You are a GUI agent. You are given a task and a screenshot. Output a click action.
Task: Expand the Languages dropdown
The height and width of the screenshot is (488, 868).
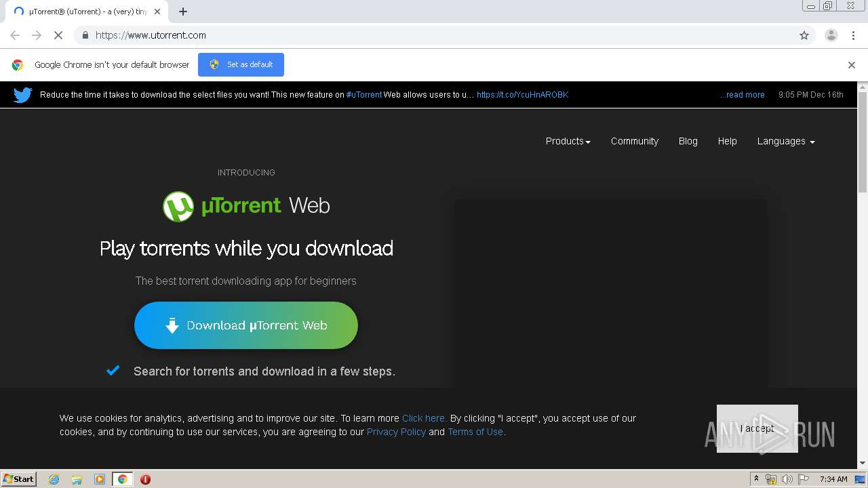[786, 141]
